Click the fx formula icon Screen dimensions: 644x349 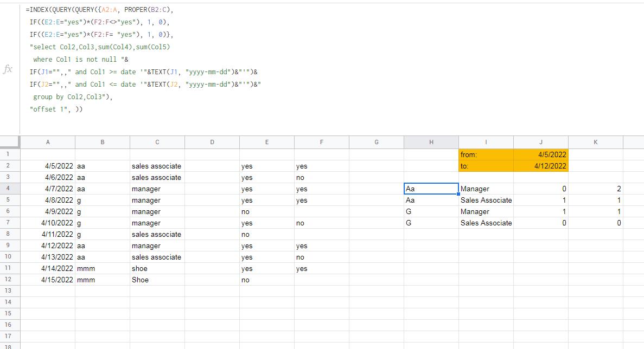pos(8,69)
